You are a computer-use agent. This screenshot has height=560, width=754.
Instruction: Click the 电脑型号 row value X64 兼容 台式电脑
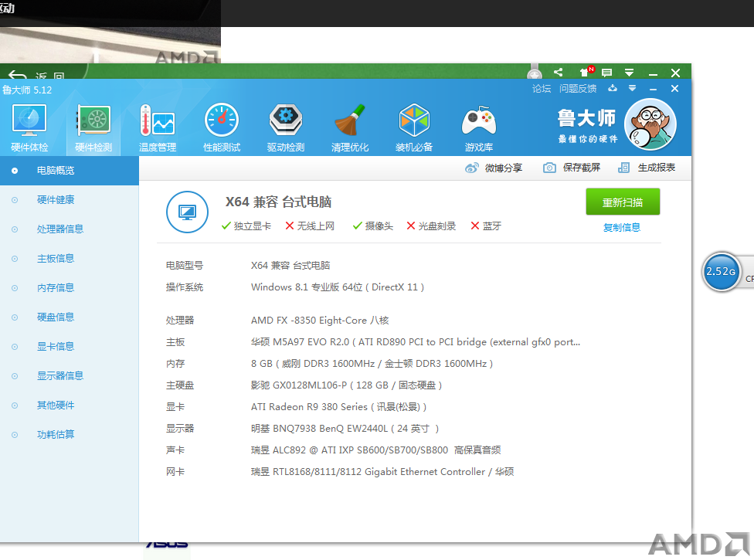point(290,266)
